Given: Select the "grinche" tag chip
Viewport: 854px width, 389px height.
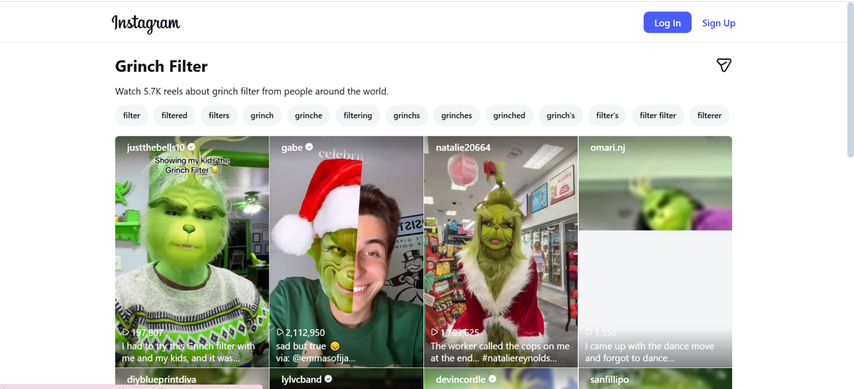Looking at the screenshot, I should 308,116.
